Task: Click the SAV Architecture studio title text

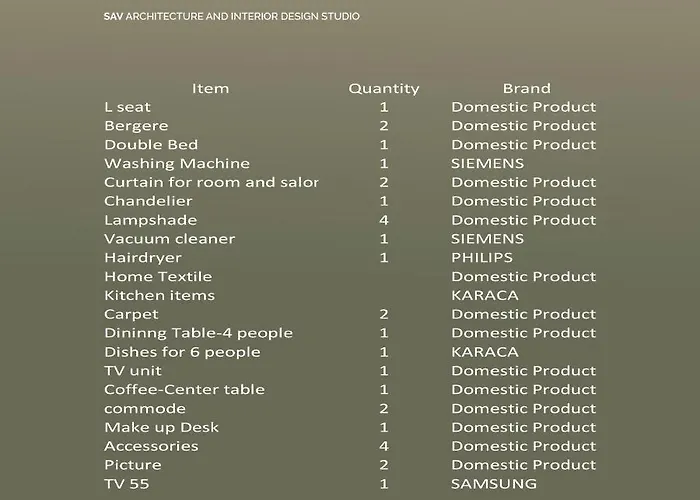Action: tap(231, 17)
